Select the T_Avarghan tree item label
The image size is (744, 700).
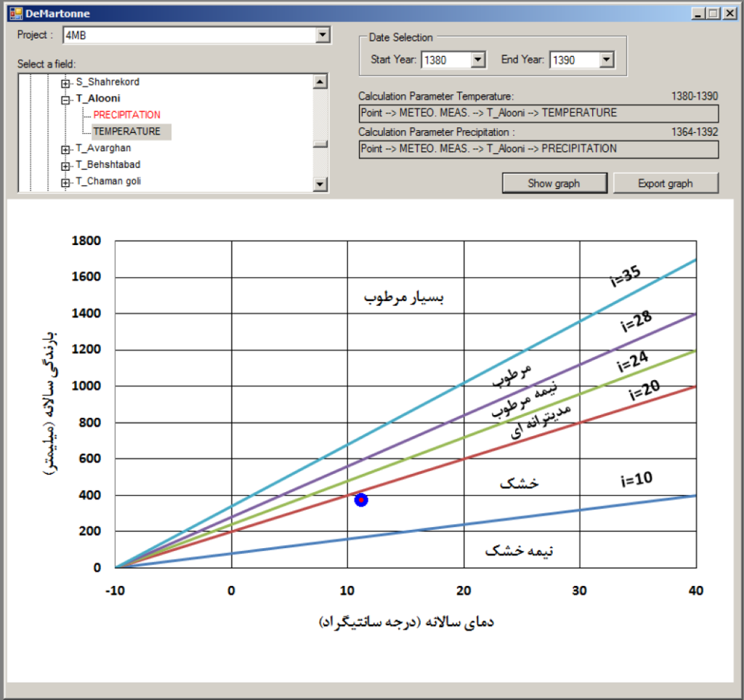tap(103, 148)
